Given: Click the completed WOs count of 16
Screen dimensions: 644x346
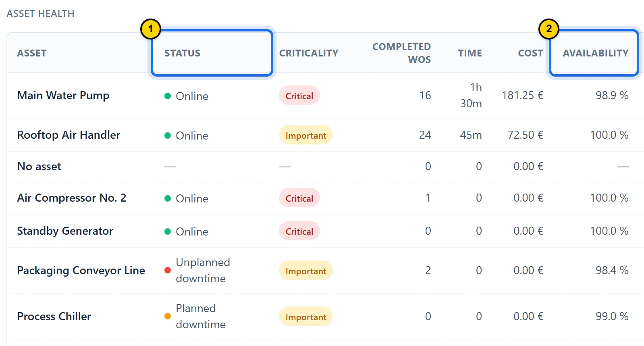Looking at the screenshot, I should pos(425,96).
